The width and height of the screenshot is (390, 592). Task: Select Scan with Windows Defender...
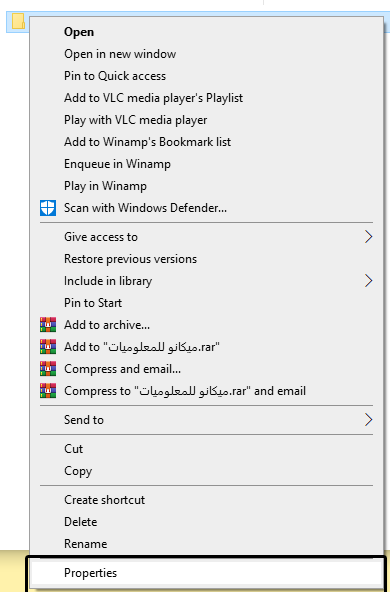tap(207, 208)
